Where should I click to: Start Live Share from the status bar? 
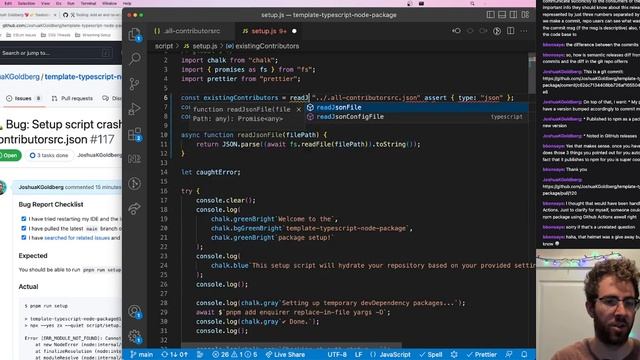[x=285, y=354]
